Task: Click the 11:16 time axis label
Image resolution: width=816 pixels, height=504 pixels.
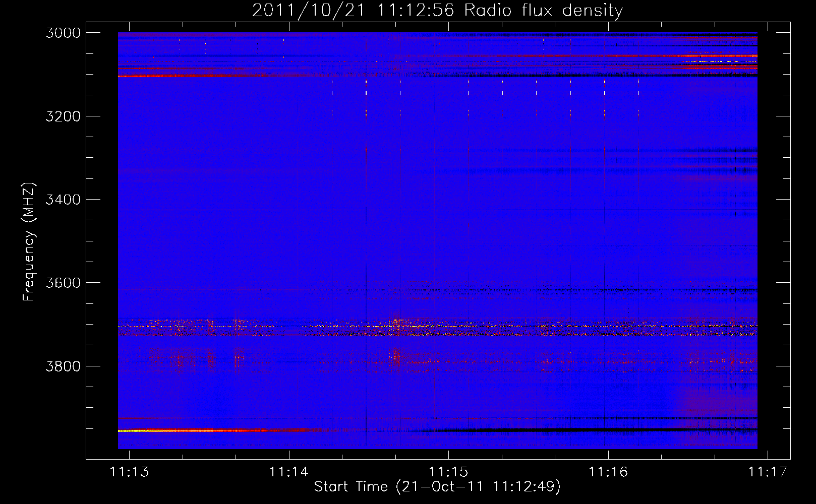Action: coord(608,472)
